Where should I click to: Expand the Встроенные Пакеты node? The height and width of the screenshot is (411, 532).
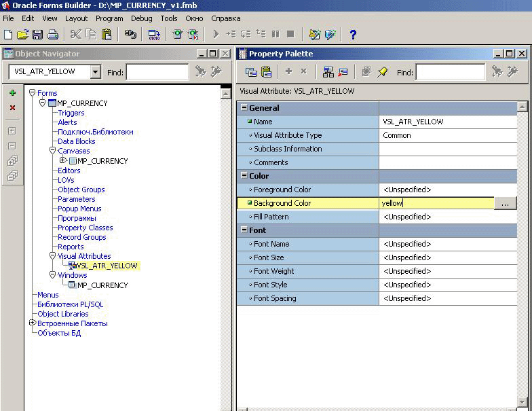pos(33,323)
